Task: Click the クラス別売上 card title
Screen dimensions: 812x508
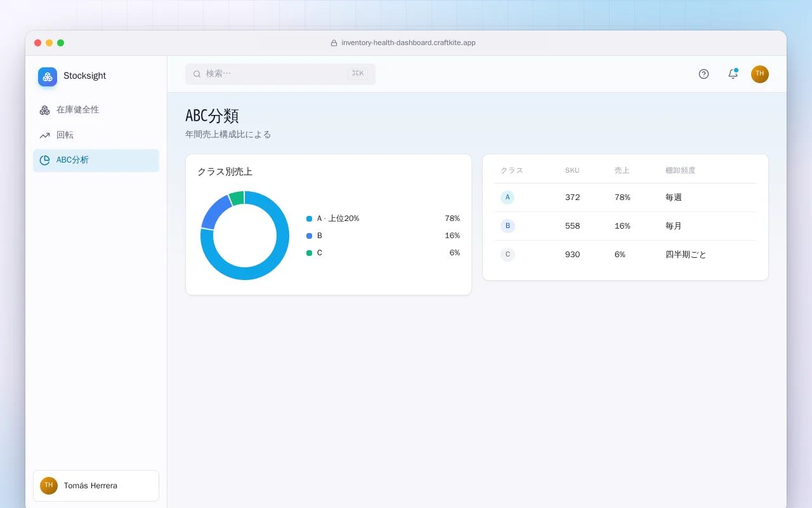Action: pos(225,171)
